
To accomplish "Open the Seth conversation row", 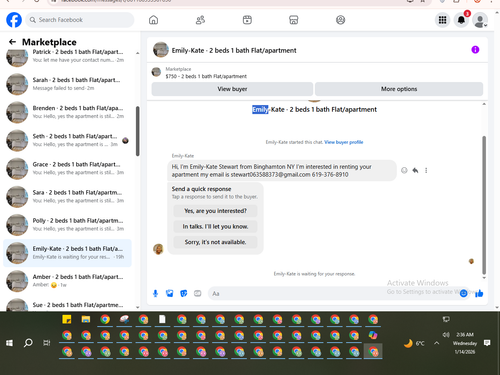I will click(68, 140).
